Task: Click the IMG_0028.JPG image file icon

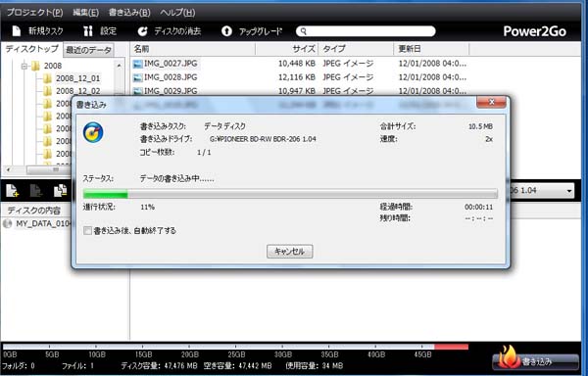Action: pos(138,77)
